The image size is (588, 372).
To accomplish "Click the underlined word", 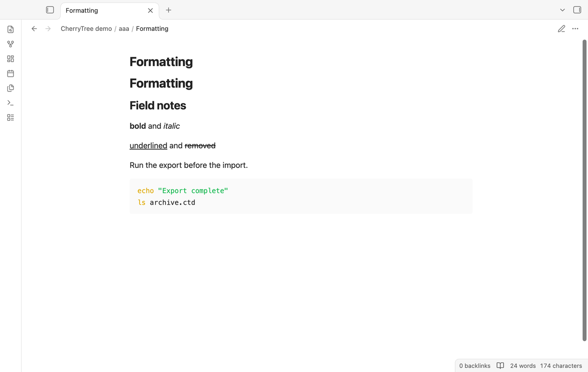I will 148,145.
